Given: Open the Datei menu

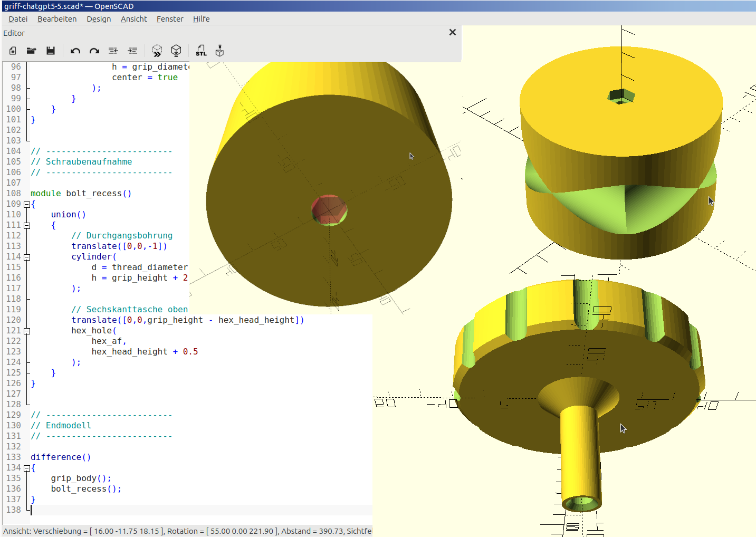Looking at the screenshot, I should (18, 19).
